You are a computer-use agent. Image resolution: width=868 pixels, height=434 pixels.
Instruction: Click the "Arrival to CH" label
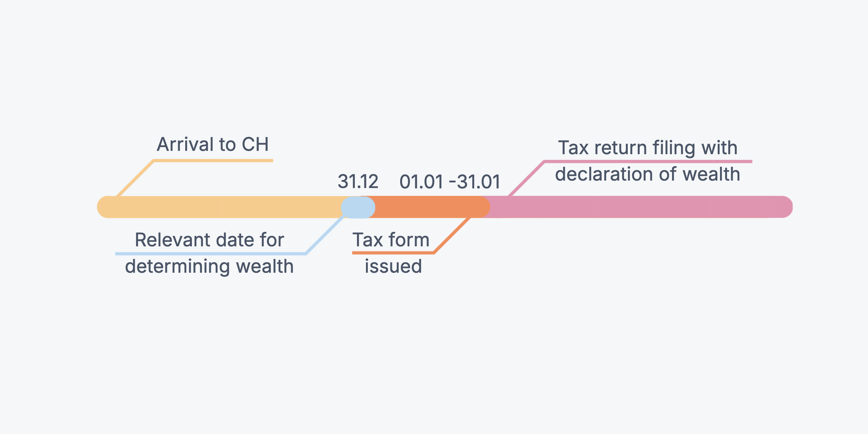[213, 144]
